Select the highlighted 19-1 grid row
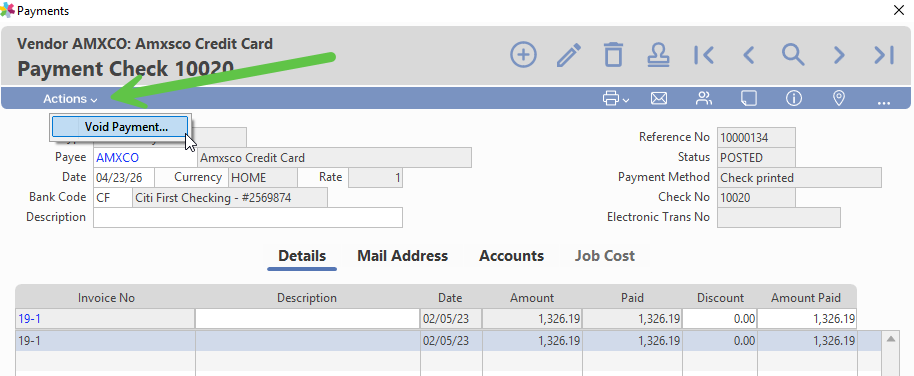Screen dimensions: 914x376 point(448,340)
